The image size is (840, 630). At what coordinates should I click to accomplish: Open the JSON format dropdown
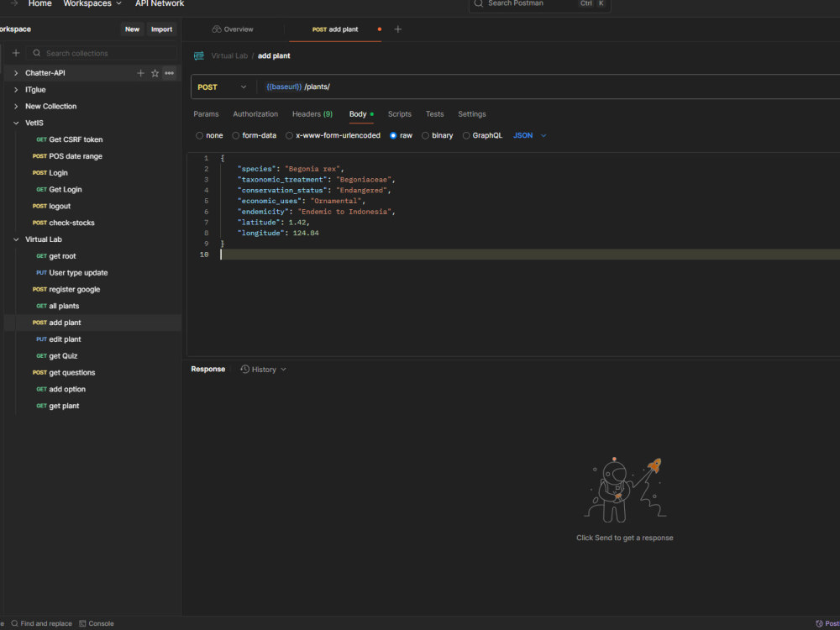click(530, 135)
